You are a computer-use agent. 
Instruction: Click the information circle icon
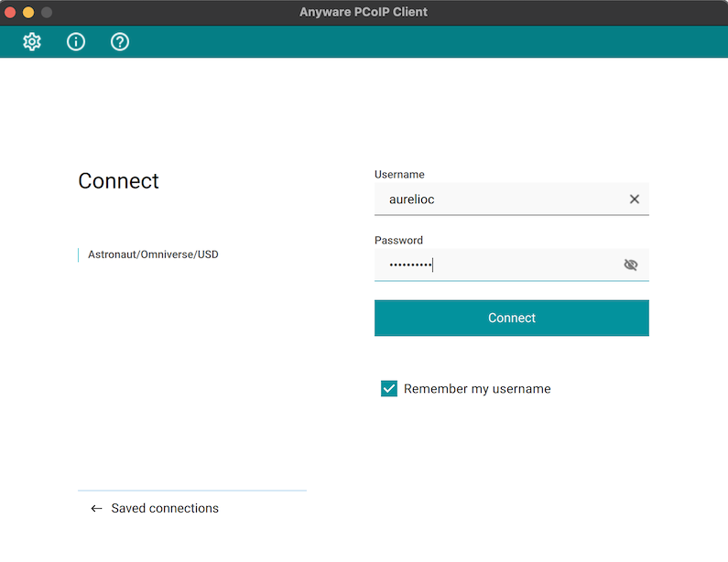76,41
